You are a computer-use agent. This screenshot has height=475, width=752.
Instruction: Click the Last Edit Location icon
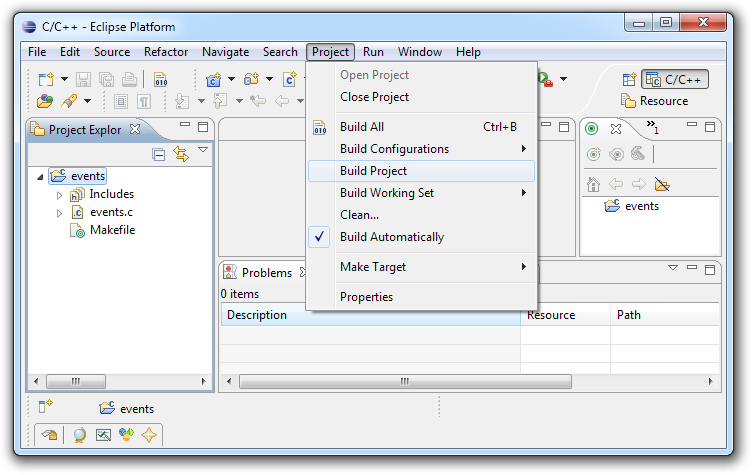pyautogui.click(x=258, y=101)
